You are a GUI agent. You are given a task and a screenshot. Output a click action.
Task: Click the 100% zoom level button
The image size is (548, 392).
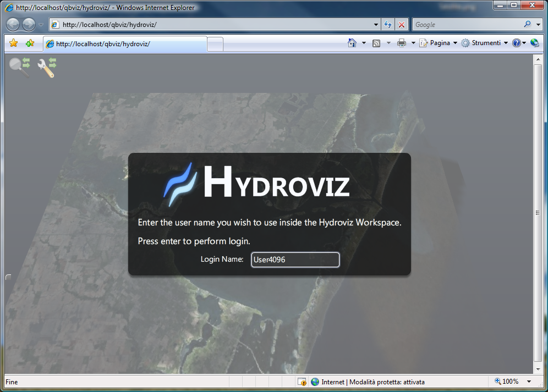(x=506, y=382)
